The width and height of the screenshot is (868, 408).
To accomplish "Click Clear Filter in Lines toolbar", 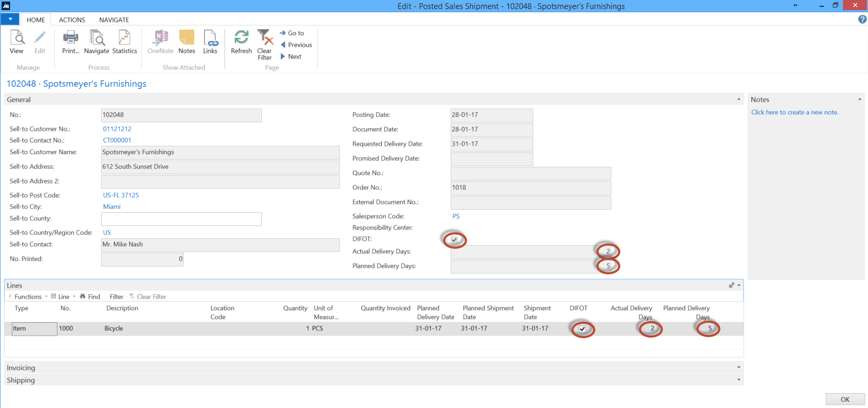I will [x=147, y=297].
